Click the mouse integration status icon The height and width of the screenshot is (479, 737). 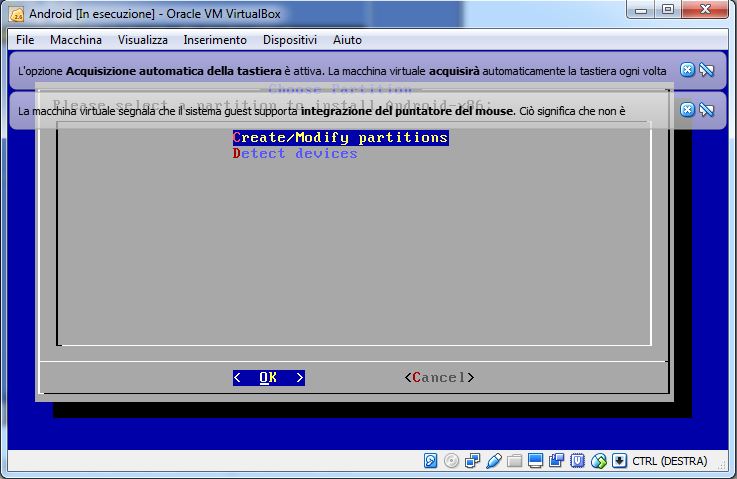(599, 461)
